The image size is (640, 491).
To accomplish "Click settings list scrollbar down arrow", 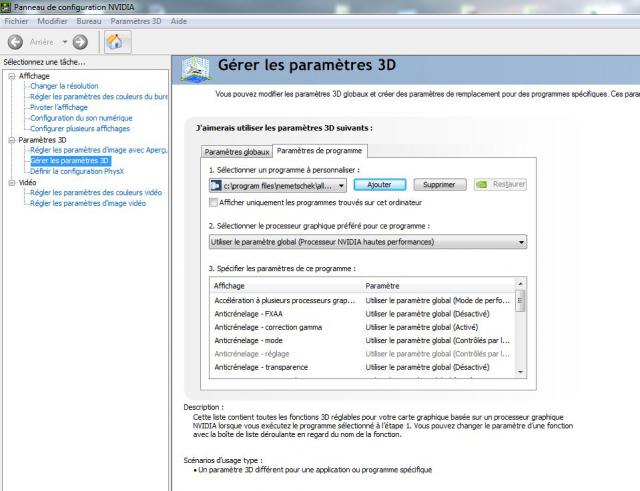I will tap(520, 372).
